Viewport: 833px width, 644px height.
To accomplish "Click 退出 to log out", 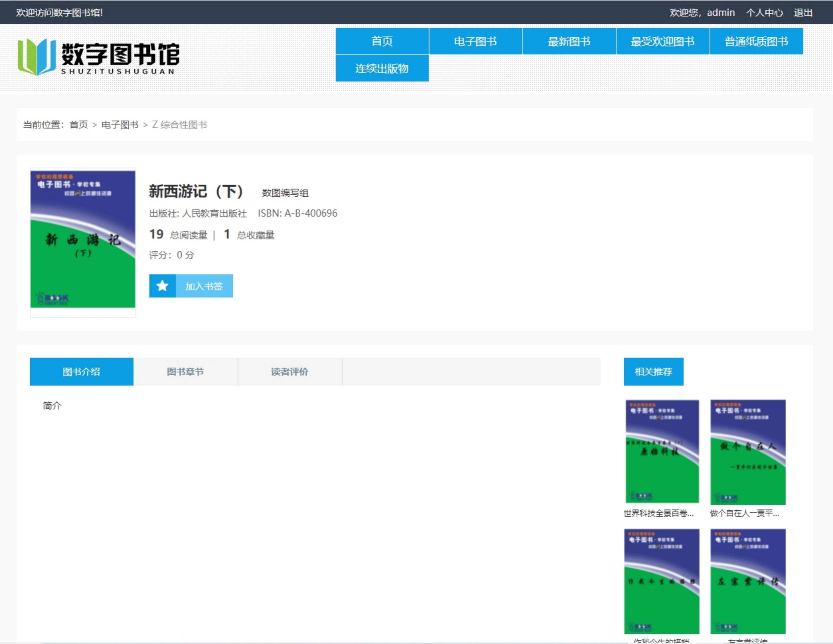I will 803,13.
